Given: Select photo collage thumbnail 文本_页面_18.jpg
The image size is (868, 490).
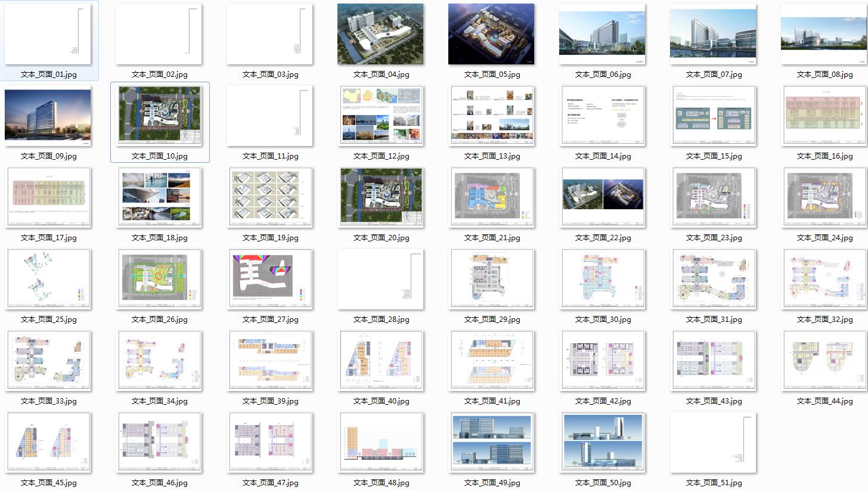Looking at the screenshot, I should pos(159,198).
